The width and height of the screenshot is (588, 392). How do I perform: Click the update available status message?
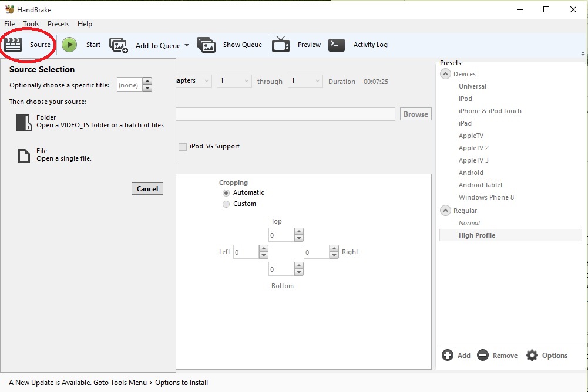point(108,383)
